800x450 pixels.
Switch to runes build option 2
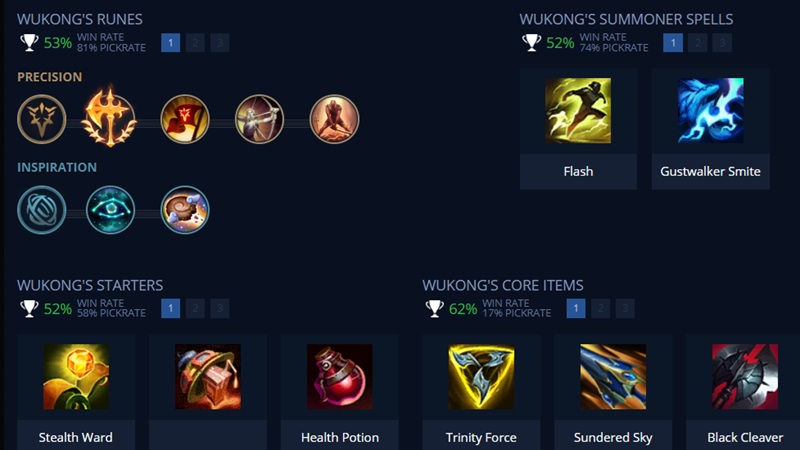coord(195,43)
